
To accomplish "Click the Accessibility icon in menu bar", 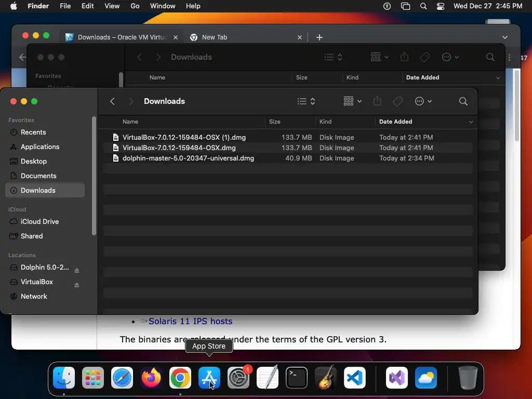I will tap(387, 6).
